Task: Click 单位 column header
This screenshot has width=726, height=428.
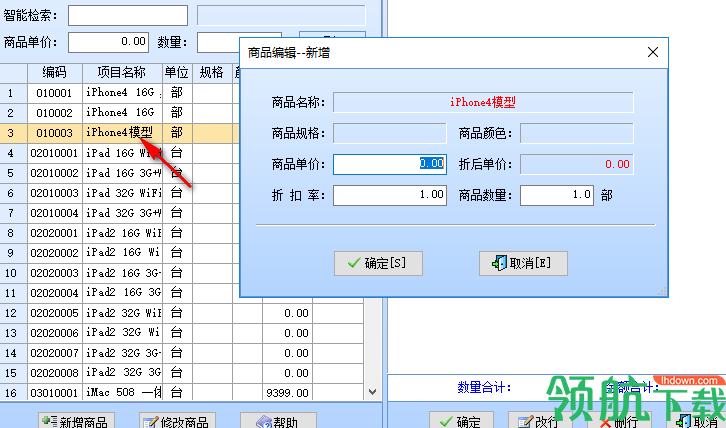Action: [177, 73]
